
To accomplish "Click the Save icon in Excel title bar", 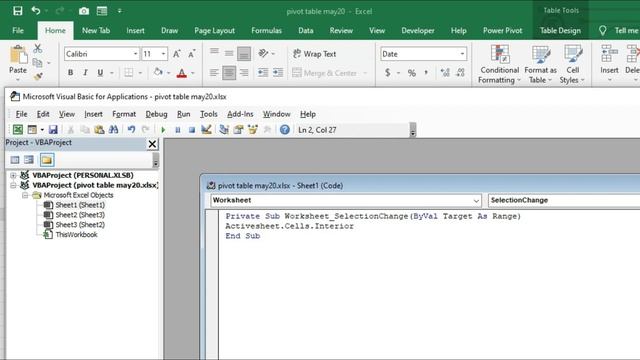I will click(18, 11).
